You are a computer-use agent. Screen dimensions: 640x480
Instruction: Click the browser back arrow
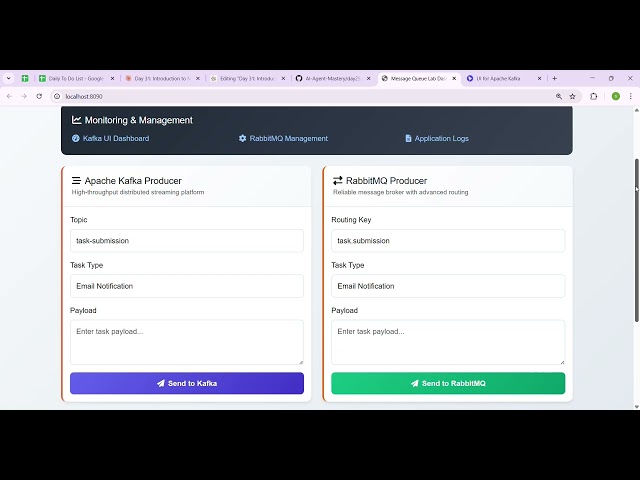[x=9, y=96]
